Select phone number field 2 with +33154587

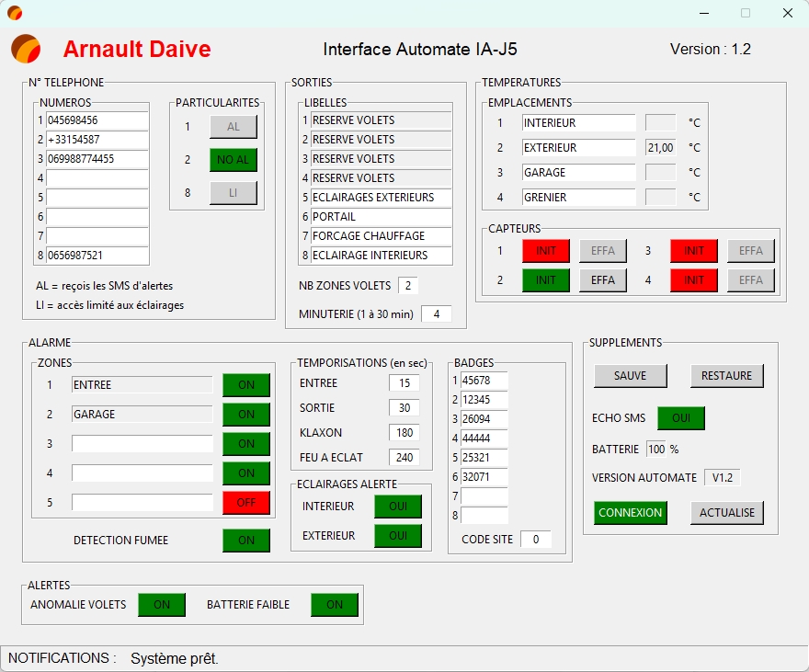coord(97,139)
